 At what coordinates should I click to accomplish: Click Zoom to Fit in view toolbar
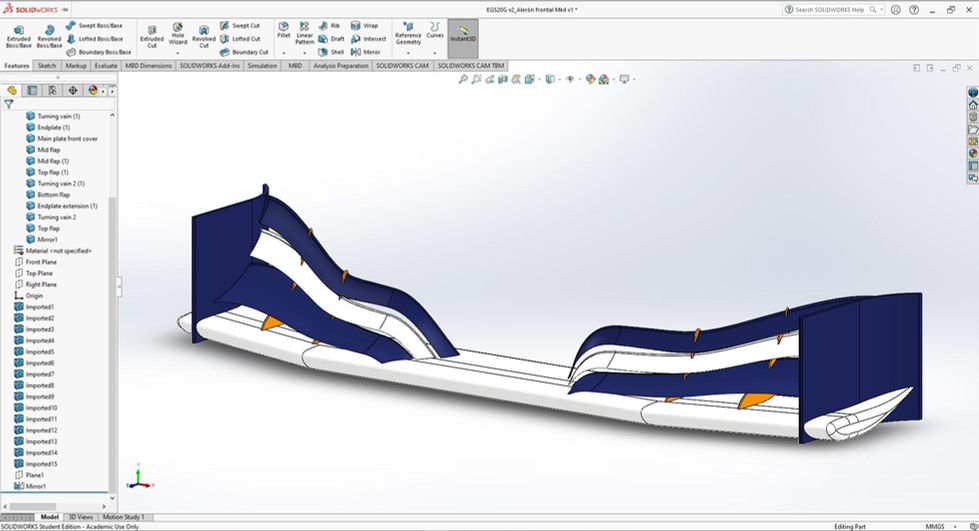coord(463,79)
